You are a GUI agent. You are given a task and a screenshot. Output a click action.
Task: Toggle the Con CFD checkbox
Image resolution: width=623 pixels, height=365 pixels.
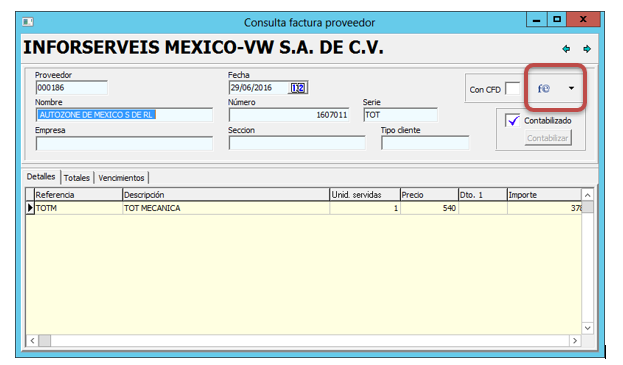tap(513, 89)
